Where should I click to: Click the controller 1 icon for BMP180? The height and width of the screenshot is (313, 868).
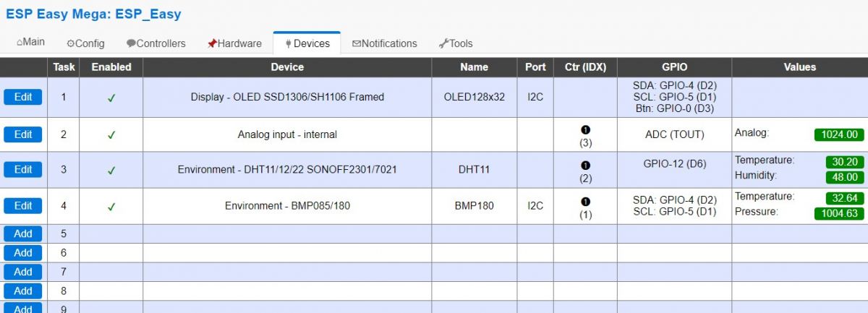(x=585, y=201)
